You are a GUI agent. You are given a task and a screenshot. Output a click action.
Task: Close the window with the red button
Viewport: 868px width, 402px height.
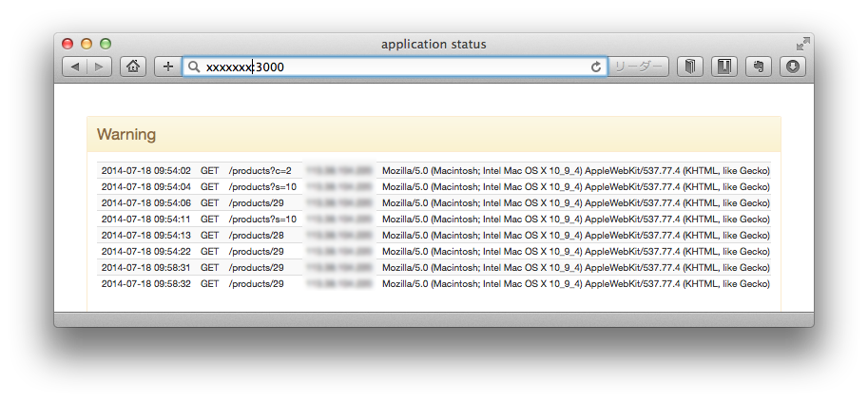click(68, 44)
